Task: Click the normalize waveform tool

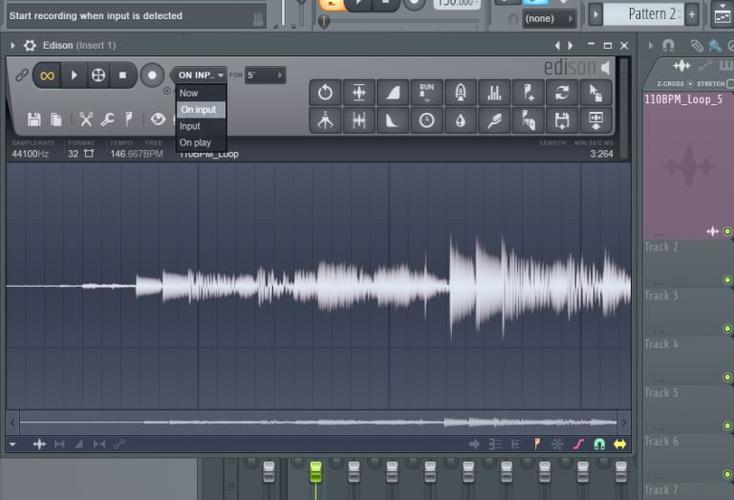Action: pos(359,93)
